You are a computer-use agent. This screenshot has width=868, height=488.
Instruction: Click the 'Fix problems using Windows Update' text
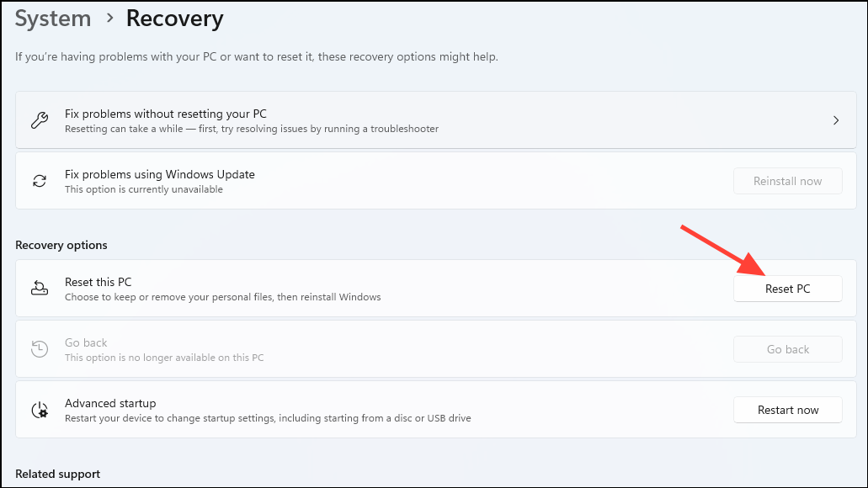(159, 174)
